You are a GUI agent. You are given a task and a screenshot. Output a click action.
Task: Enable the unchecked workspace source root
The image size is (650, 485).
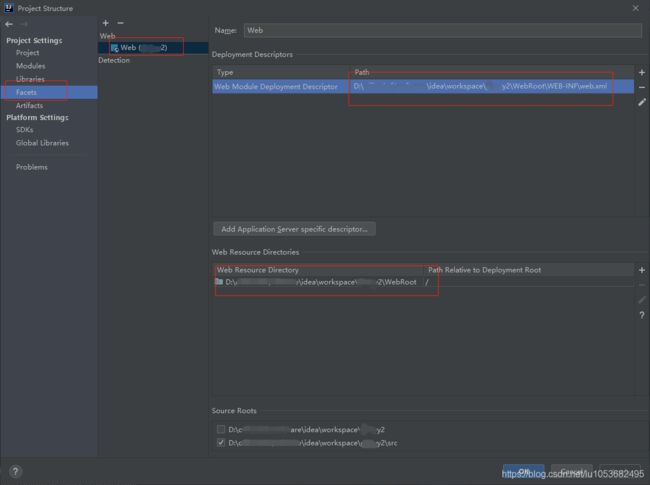coord(221,428)
